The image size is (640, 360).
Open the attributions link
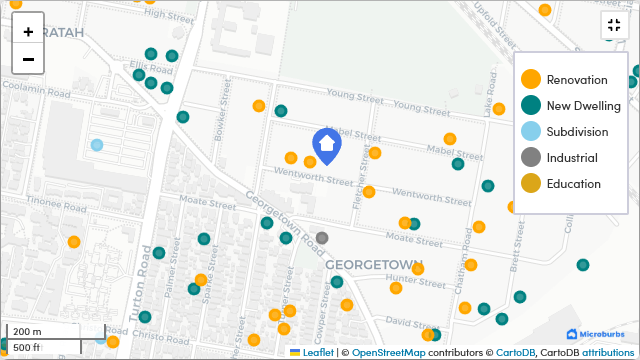608,352
